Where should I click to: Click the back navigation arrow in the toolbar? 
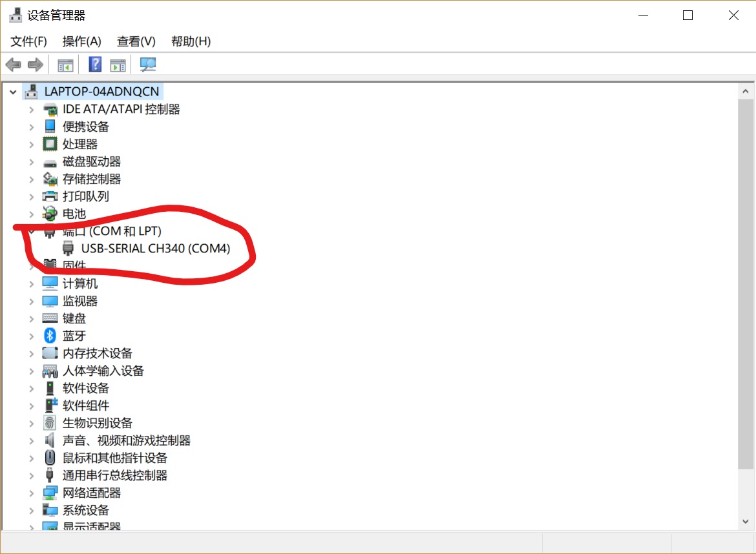point(14,64)
